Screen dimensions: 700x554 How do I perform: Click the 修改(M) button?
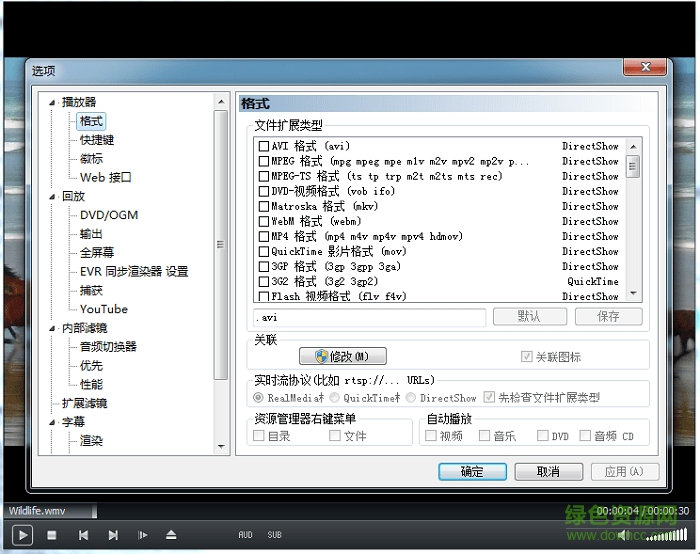tap(343, 356)
